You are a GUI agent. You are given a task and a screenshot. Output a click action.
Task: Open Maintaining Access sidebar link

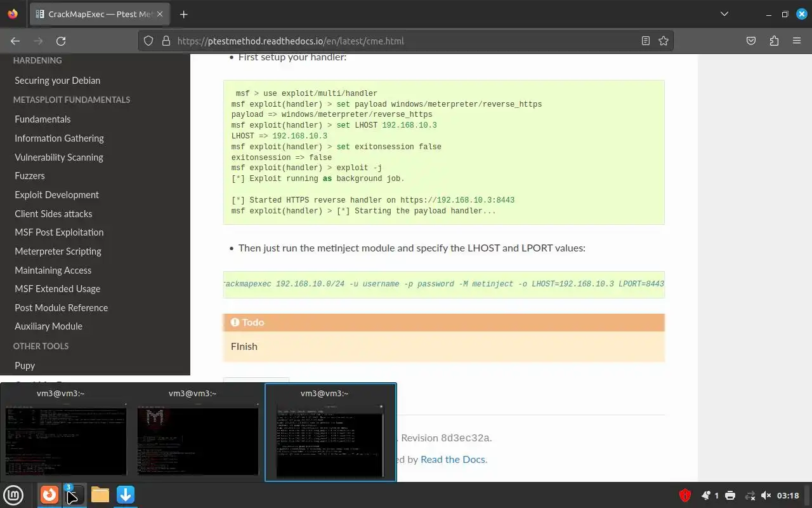53,271
